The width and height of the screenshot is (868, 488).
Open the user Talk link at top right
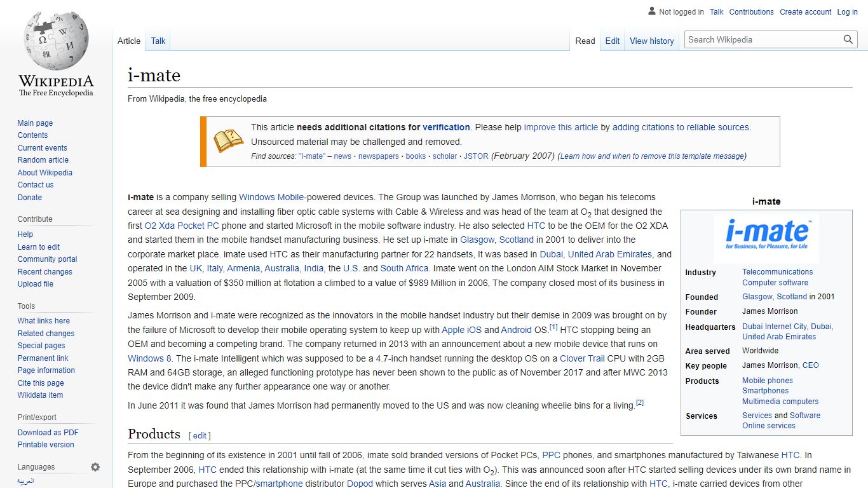717,12
